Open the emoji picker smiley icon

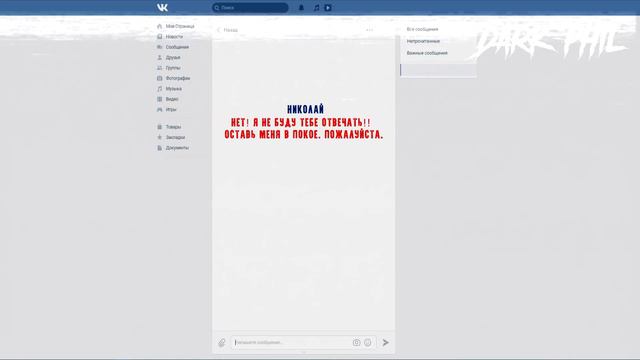(368, 342)
